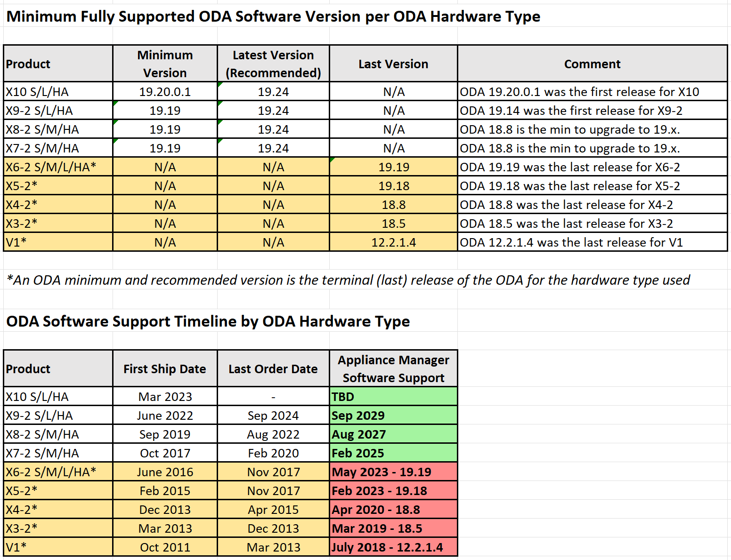Select 'Mar 2019 - 18.5' support cell
The image size is (731, 560).
(393, 528)
